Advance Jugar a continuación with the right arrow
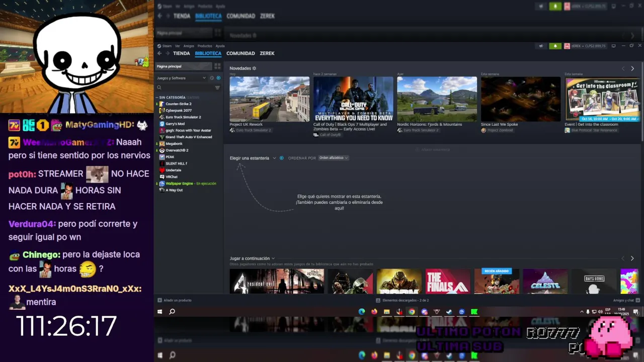Image resolution: width=644 pixels, height=362 pixels. pyautogui.click(x=632, y=258)
